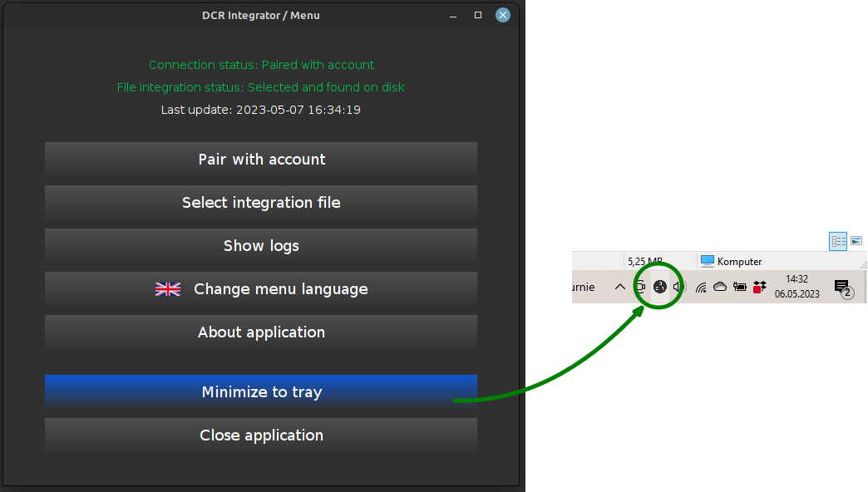Switch to large thumbnails view icon
Image resolution: width=868 pixels, height=492 pixels.
[856, 241]
